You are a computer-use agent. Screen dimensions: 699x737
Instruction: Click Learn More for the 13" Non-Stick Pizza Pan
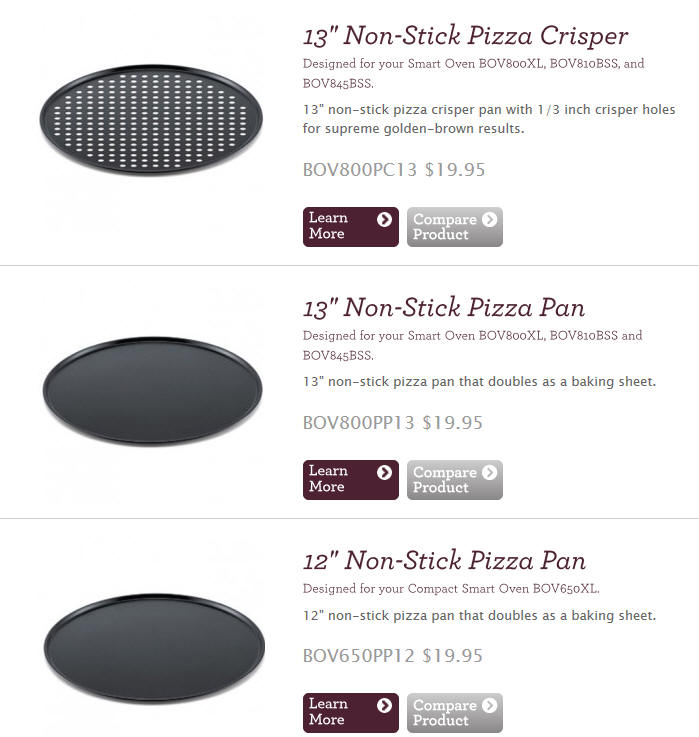point(351,479)
